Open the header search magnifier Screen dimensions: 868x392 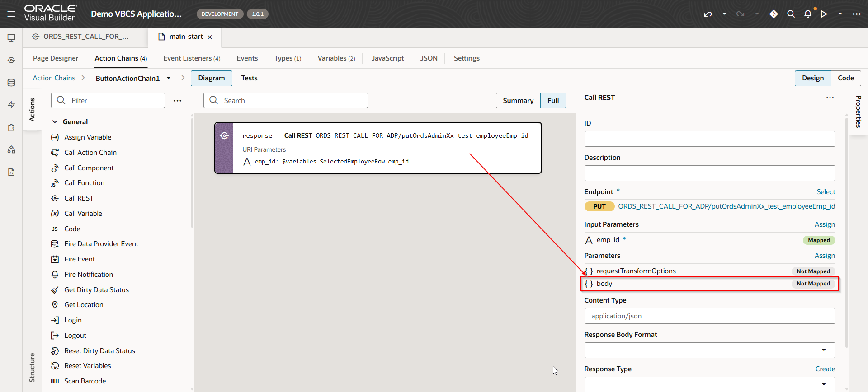(791, 14)
